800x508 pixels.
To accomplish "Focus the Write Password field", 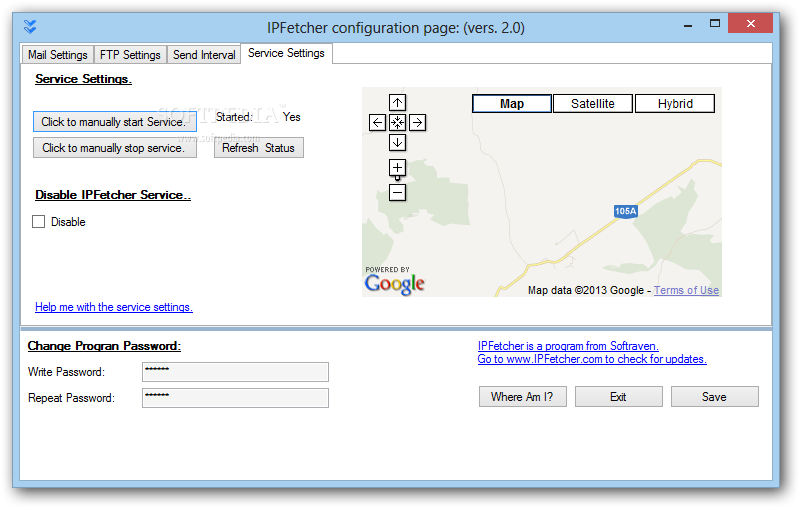I will [235, 372].
